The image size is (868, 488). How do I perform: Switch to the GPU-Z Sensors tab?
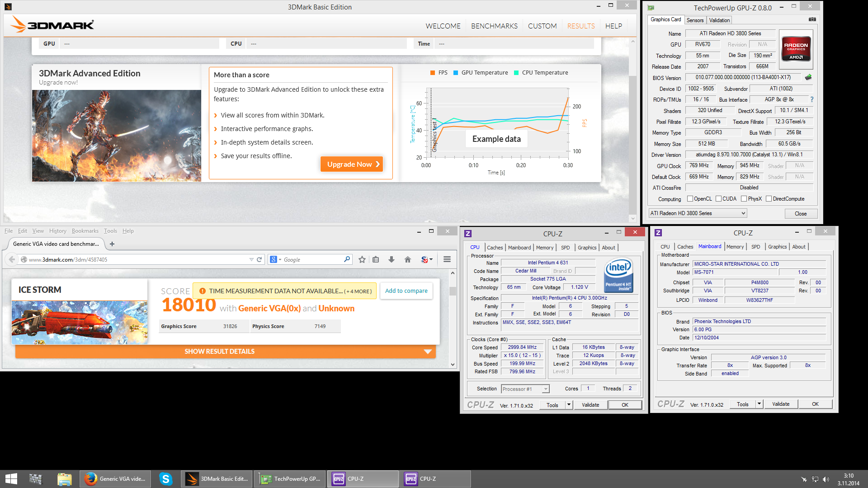(x=695, y=20)
